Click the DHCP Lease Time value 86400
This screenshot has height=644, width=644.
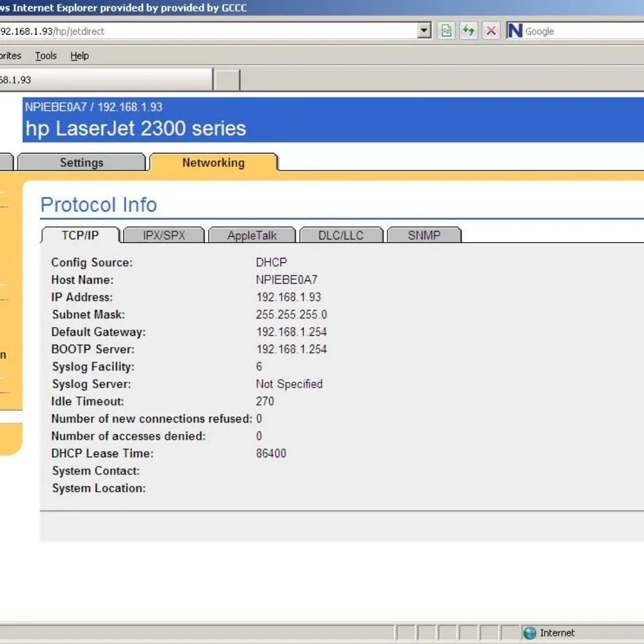(x=271, y=453)
